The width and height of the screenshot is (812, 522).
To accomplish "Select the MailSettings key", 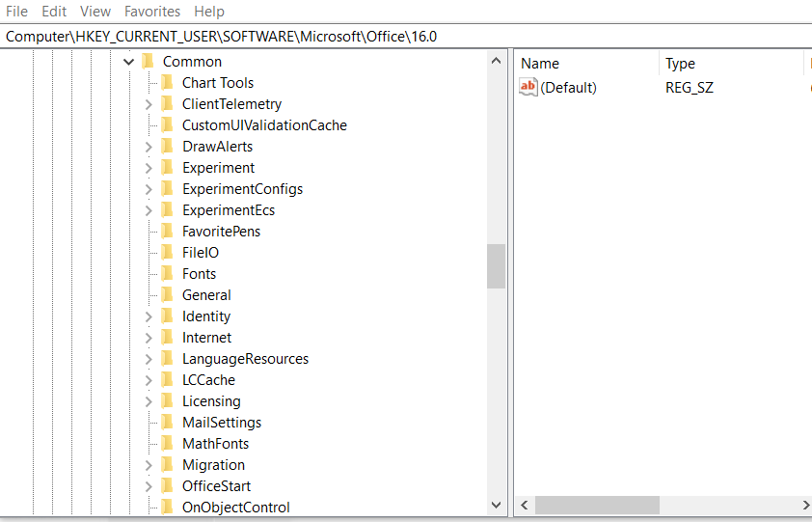I will click(x=222, y=423).
